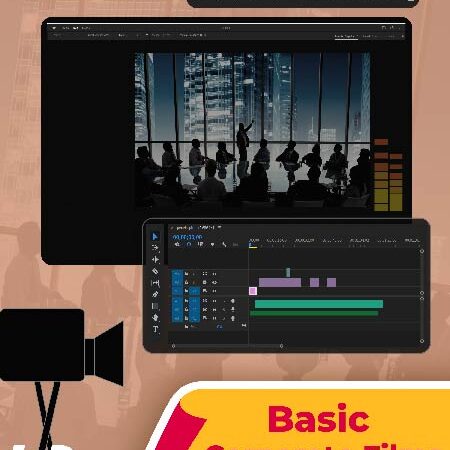Select the bright green audio clip
Image resolution: width=450 pixels, height=450 pixels.
click(x=319, y=304)
